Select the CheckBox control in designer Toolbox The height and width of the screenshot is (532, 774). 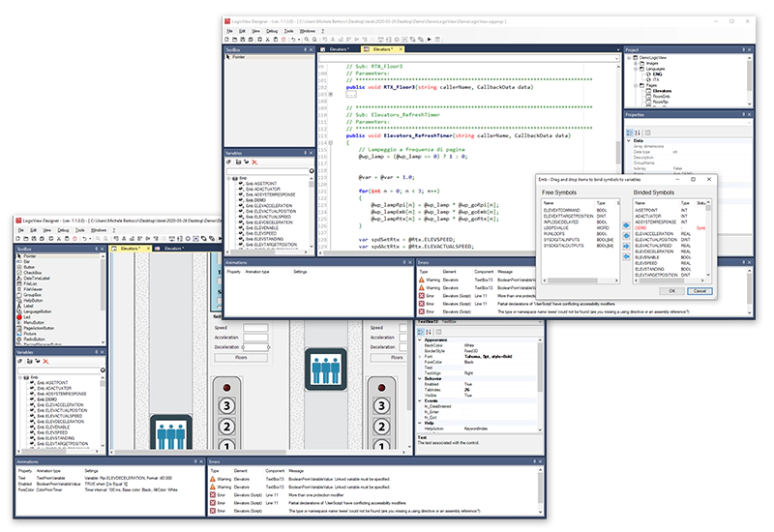(x=30, y=273)
